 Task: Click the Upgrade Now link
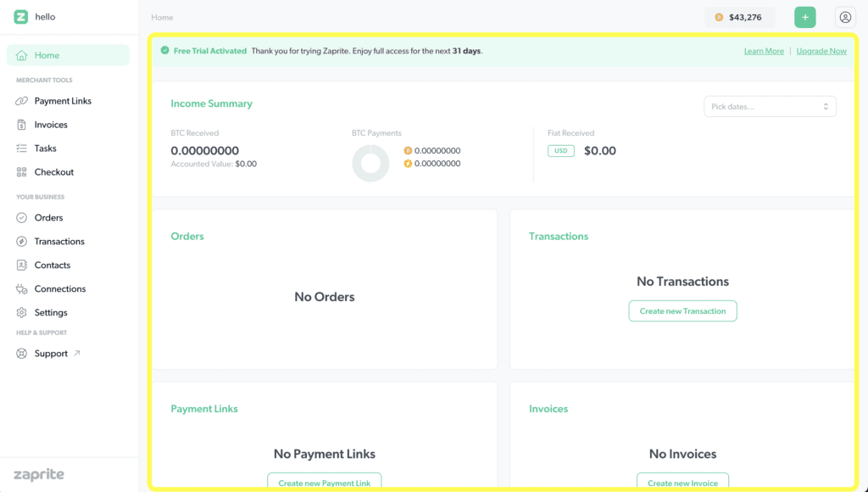(821, 51)
